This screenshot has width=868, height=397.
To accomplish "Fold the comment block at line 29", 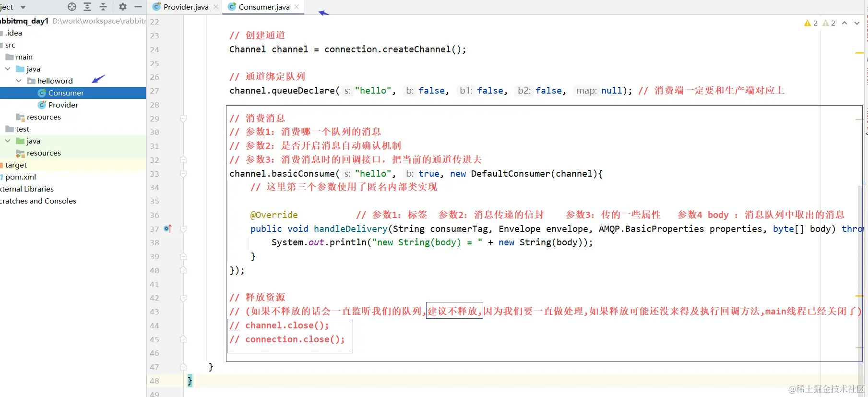I will 183,119.
